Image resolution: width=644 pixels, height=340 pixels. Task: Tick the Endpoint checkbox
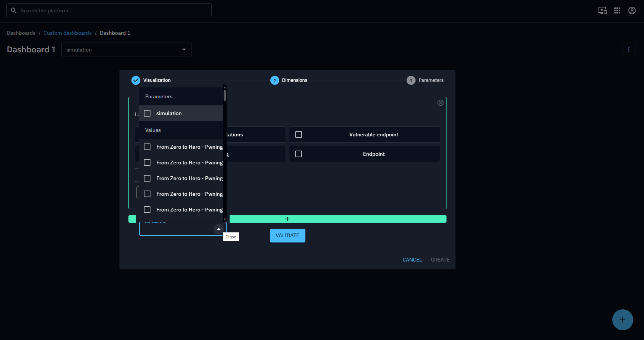299,154
